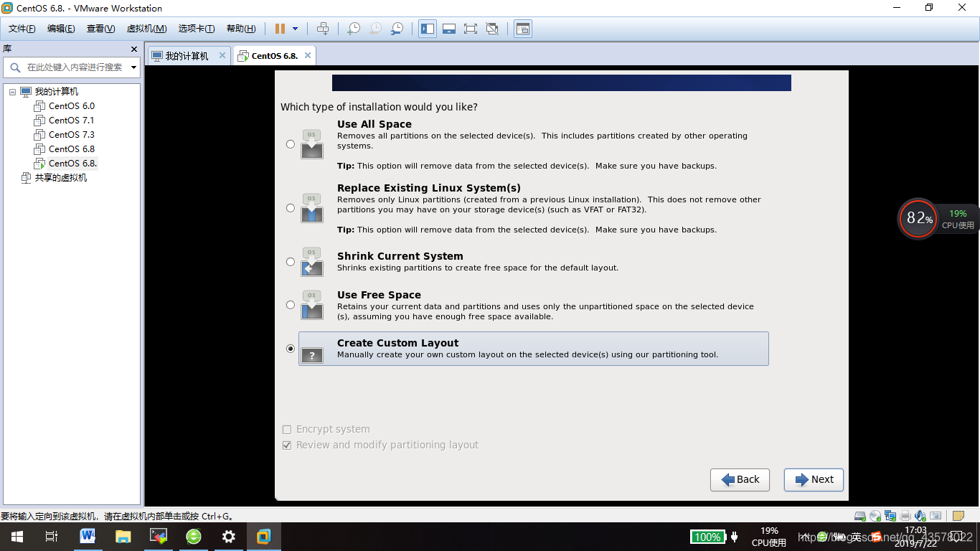Screen dimensions: 980x551
Task: Open the 文件(F) menu
Action: click(x=22, y=29)
